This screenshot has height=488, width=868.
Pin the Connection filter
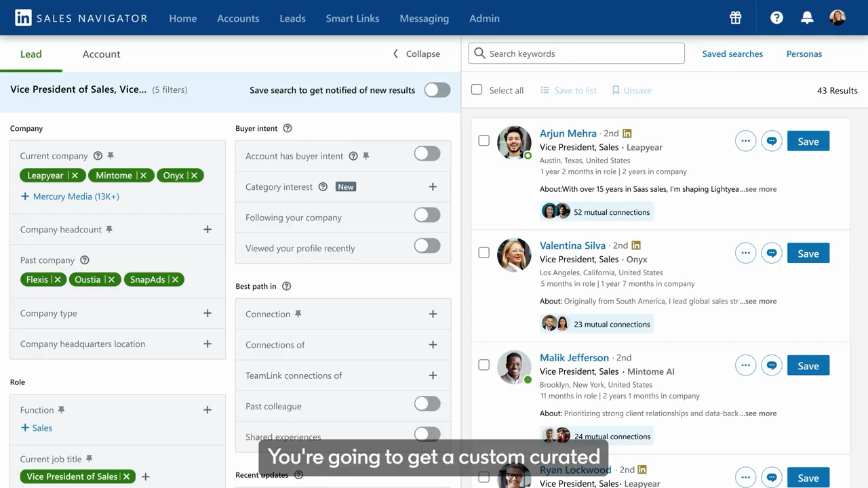(298, 314)
